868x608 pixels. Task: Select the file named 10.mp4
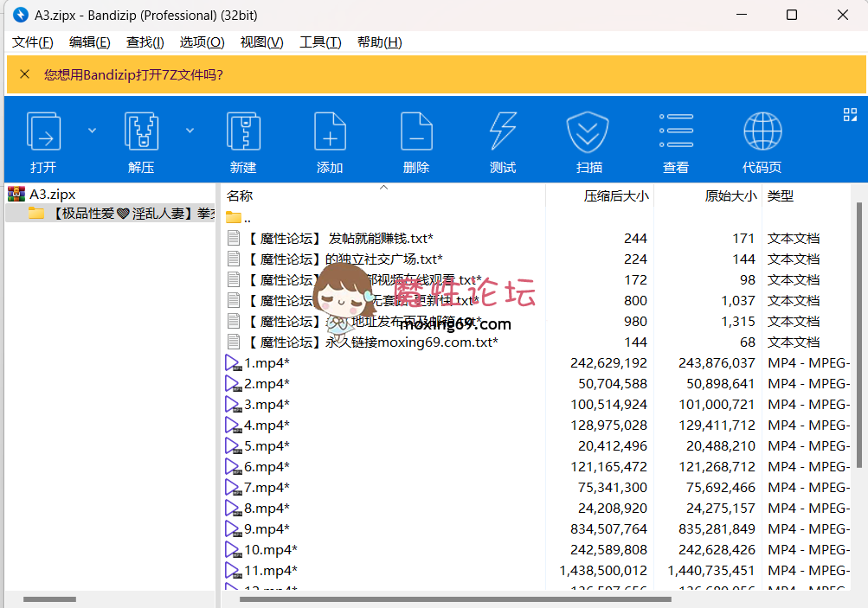[x=271, y=549]
